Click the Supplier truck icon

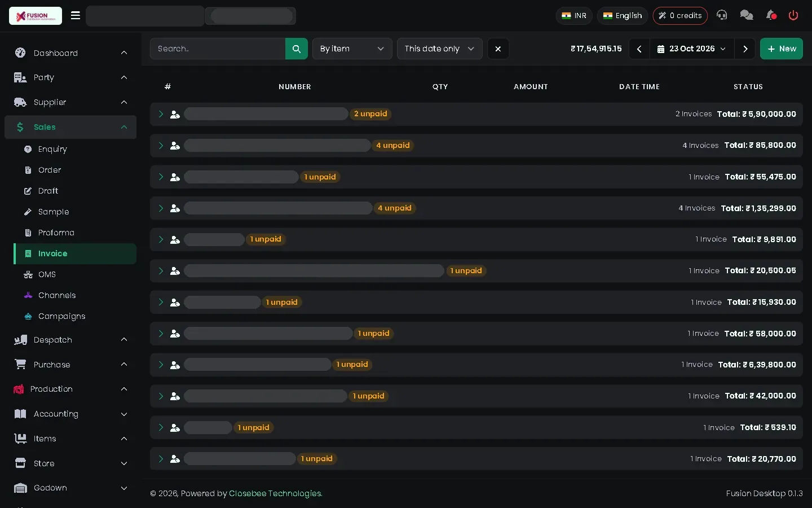point(20,102)
